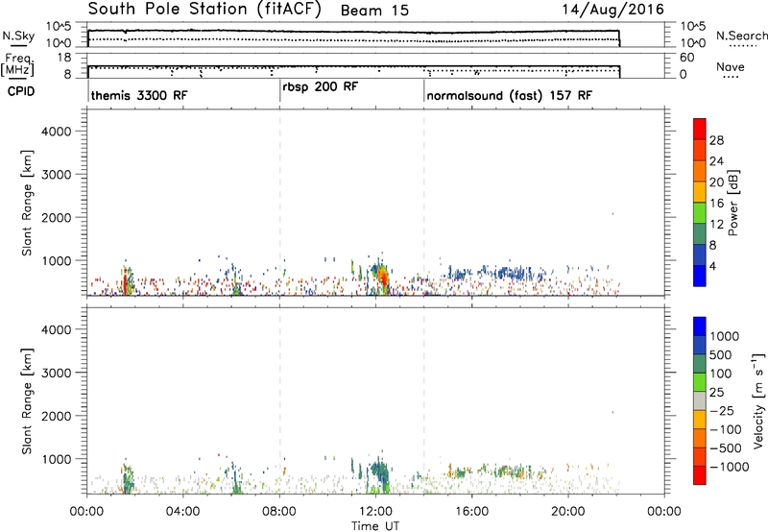
Task: Click the gray ±25 Velocity colorbar segment
Action: pos(700,401)
